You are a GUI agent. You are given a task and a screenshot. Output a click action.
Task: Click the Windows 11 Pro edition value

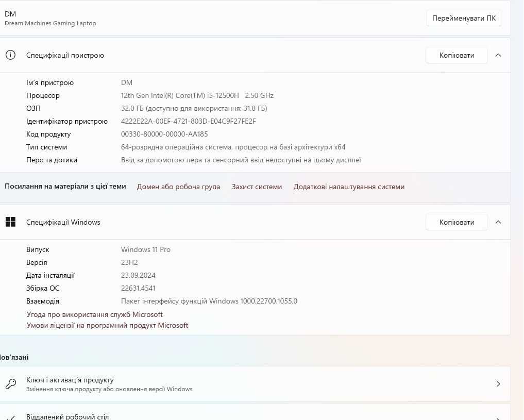coord(146,249)
